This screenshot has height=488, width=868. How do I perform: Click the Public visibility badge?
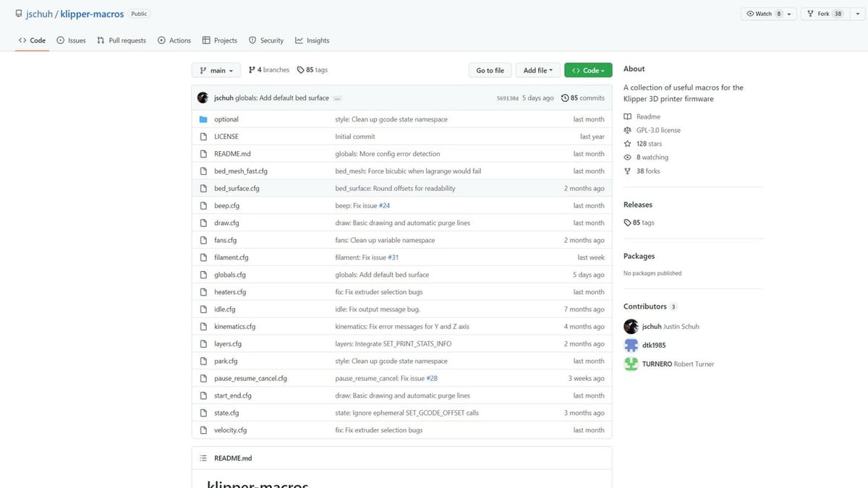[x=139, y=14]
